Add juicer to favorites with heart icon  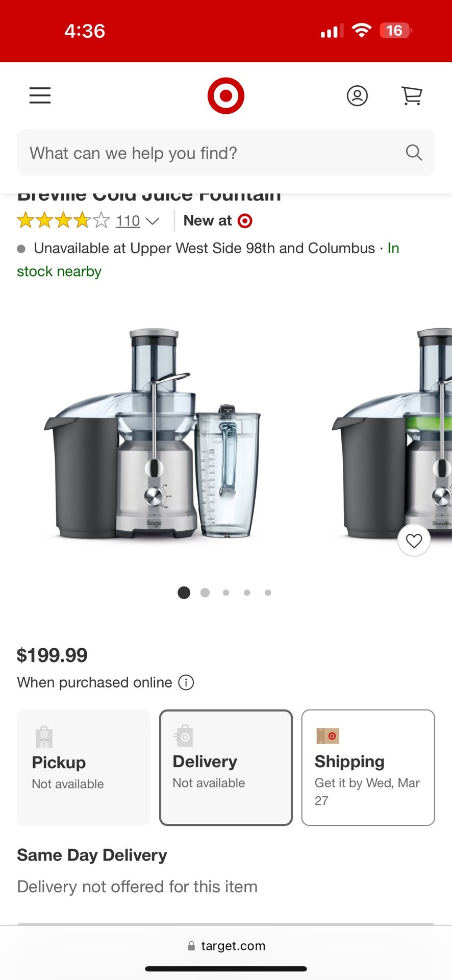coord(414,541)
